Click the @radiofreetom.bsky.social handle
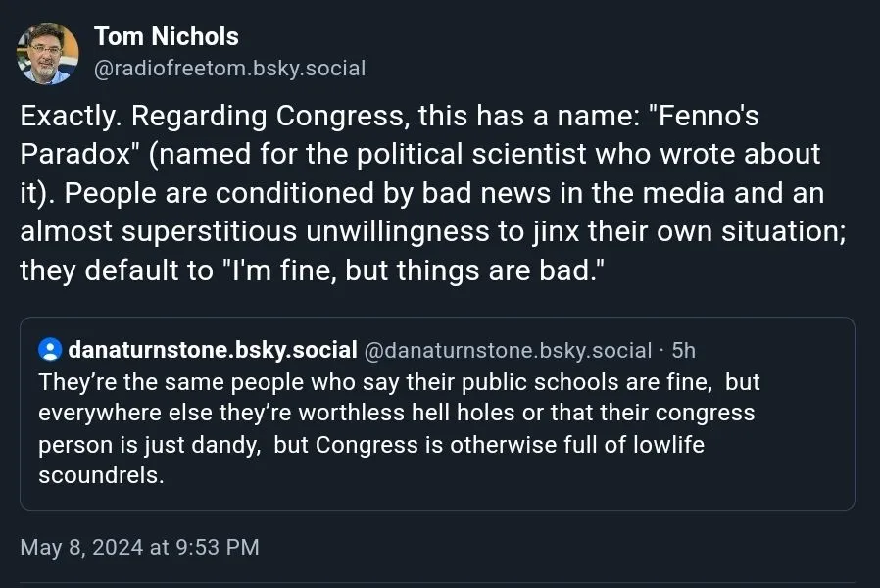Image resolution: width=880 pixels, height=588 pixels. pos(229,68)
